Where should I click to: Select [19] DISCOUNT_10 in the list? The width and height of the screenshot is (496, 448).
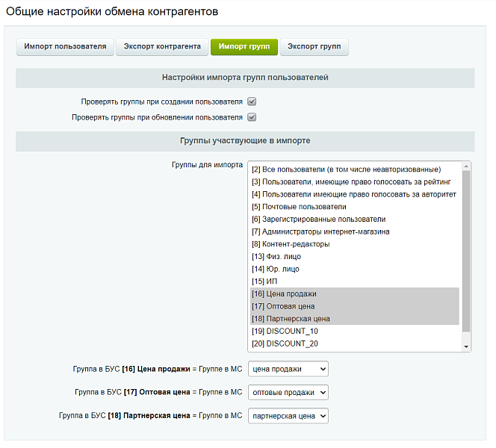(284, 331)
